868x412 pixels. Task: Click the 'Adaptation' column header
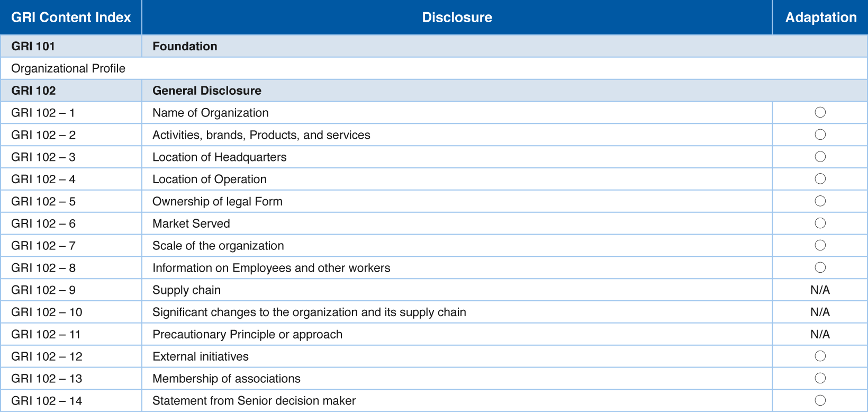click(x=820, y=17)
